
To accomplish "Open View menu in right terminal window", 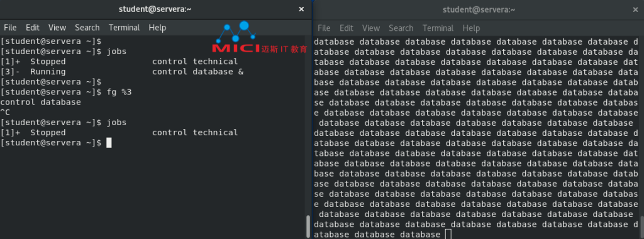I will pyautogui.click(x=371, y=28).
